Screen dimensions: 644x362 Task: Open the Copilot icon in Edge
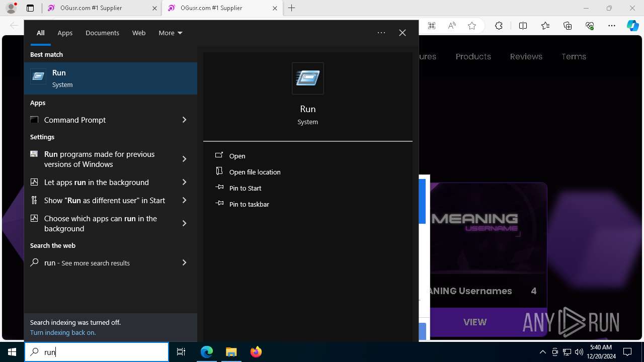(633, 26)
